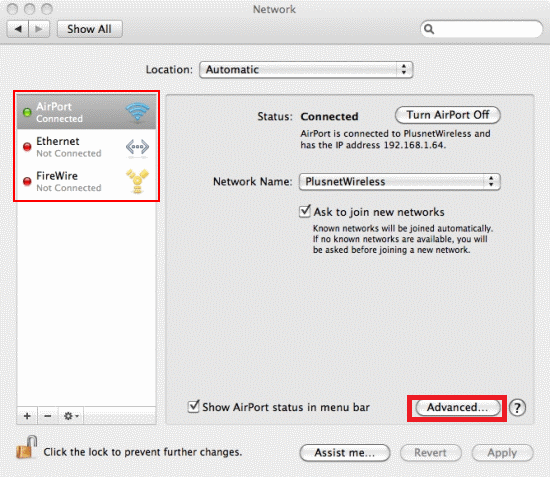Click the AirPort Wi-Fi signal icon
Viewport: 550px width, 477px height.
pyautogui.click(x=138, y=112)
